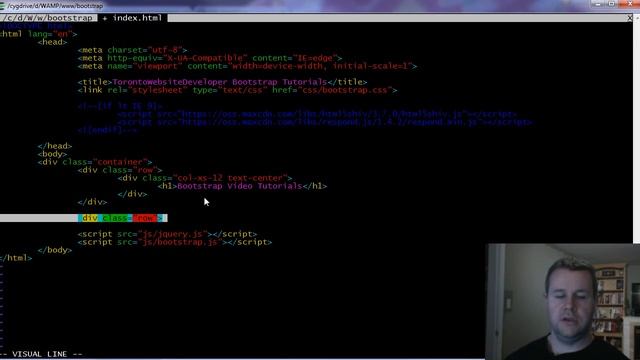Click the first div class="row" line
This screenshot has width=640, height=360.
click(120, 170)
